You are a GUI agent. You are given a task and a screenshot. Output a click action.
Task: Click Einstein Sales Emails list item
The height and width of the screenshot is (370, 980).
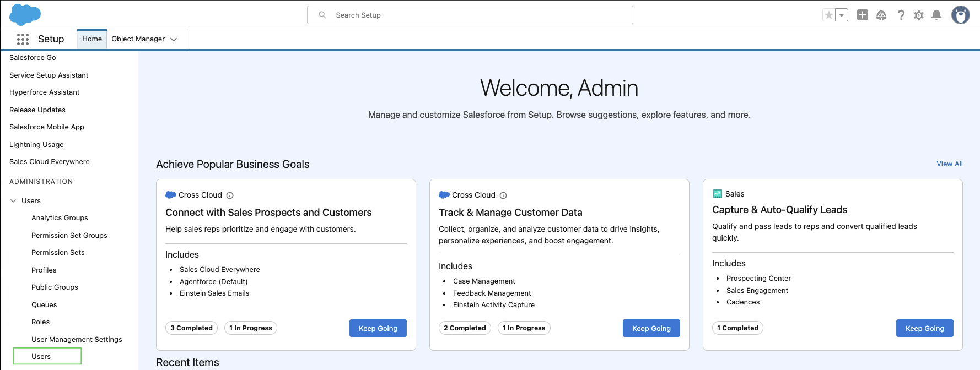(x=214, y=293)
